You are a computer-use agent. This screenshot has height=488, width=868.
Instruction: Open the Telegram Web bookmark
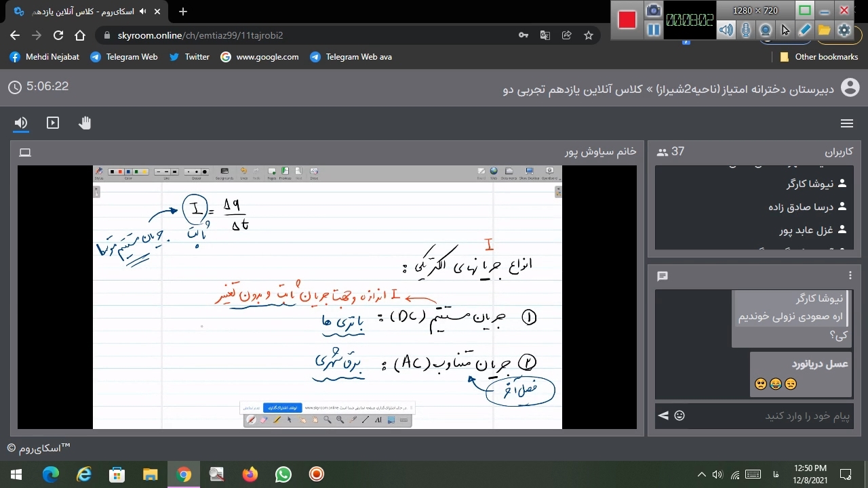[x=124, y=57]
